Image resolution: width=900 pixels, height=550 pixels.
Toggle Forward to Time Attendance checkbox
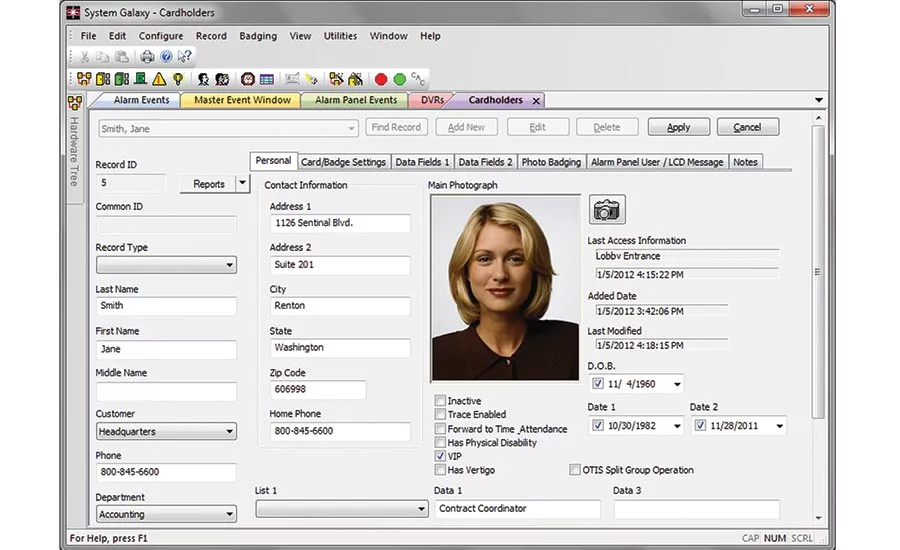(440, 428)
